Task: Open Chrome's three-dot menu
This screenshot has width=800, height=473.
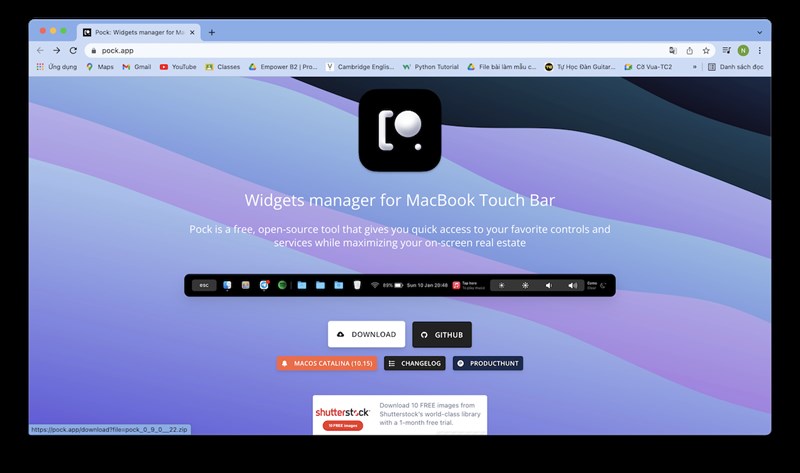Action: click(x=760, y=51)
